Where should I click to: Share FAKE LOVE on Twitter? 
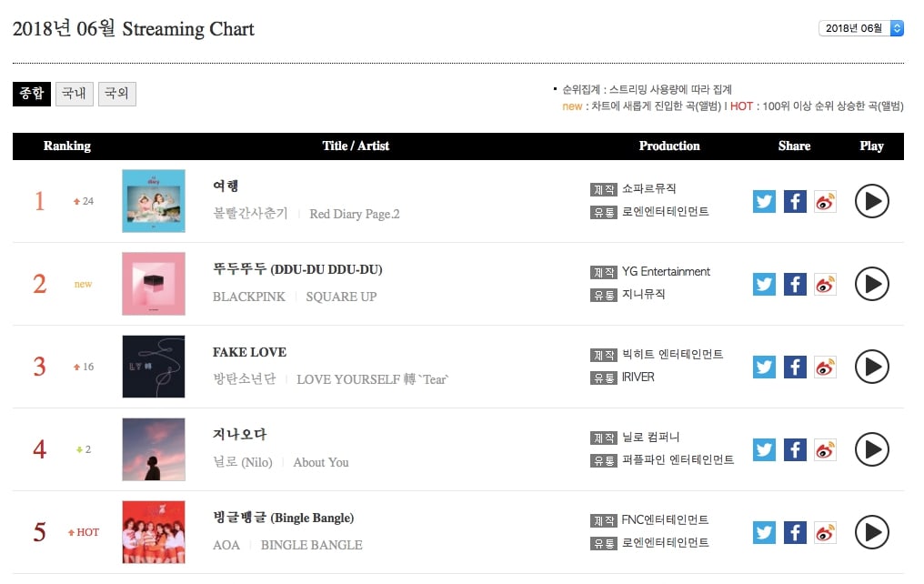click(764, 367)
